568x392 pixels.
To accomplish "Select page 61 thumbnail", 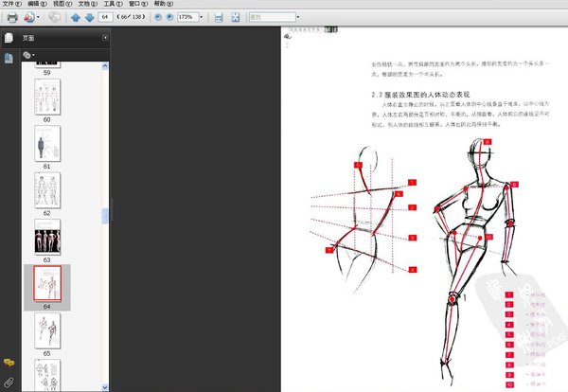I will coord(47,144).
